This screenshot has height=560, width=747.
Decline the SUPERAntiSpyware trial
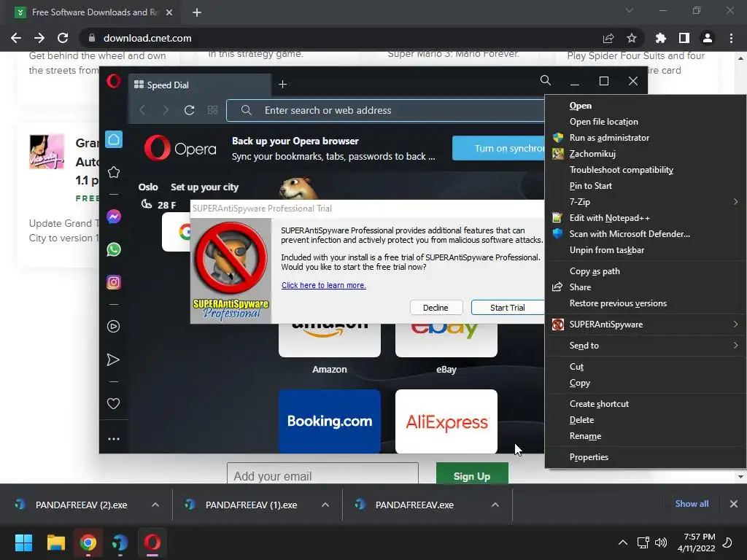click(436, 308)
